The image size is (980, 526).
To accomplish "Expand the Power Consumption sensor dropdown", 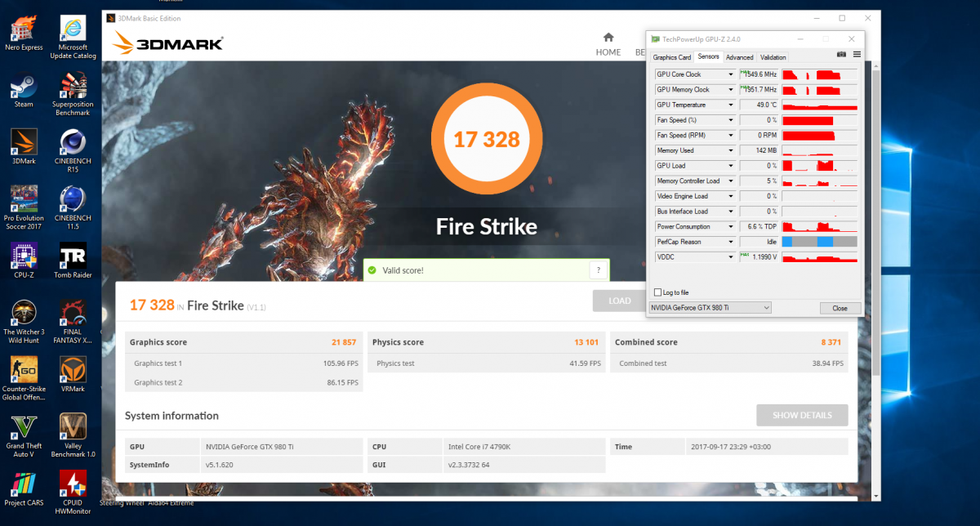I will tap(731, 226).
